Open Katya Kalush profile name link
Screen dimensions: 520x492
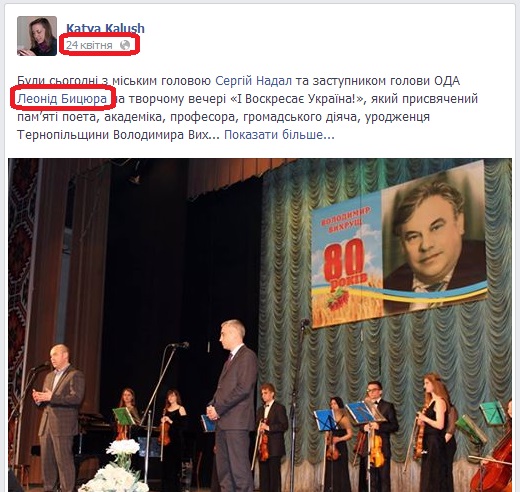(105, 28)
